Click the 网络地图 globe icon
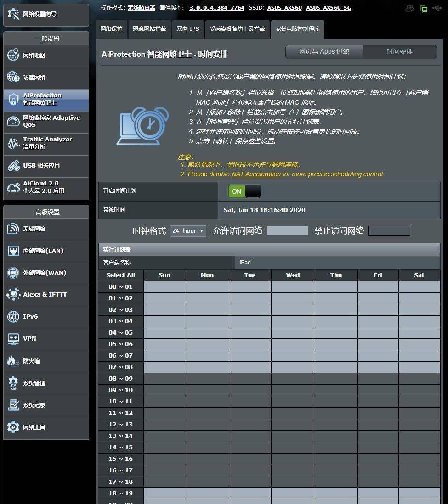448x504 pixels. pos(13,56)
